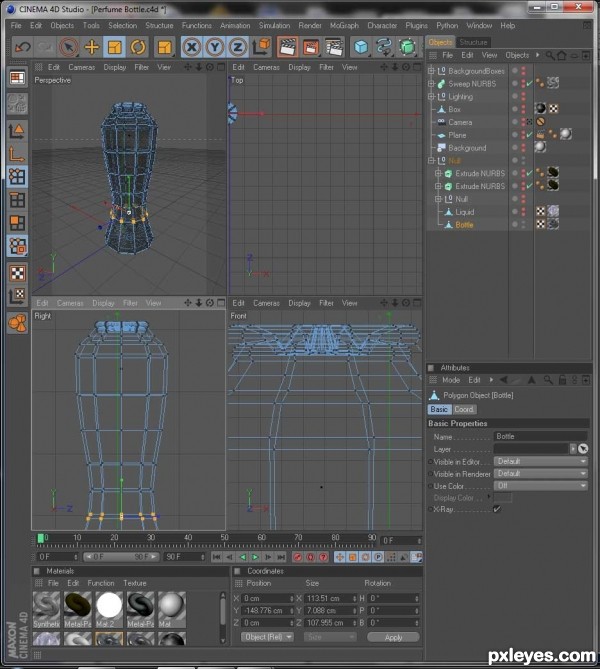This screenshot has width=600, height=669.
Task: Toggle Y axis lock
Action: click(x=215, y=47)
